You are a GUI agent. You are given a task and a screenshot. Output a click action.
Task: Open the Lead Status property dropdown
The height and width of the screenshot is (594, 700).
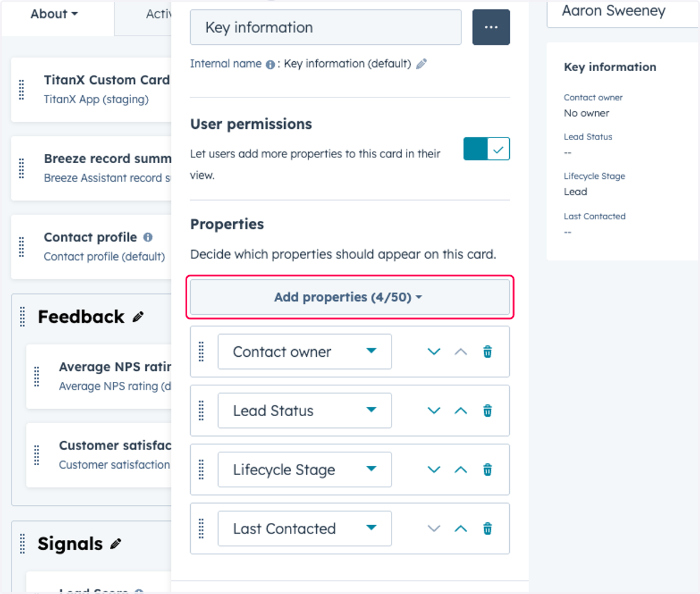(304, 410)
